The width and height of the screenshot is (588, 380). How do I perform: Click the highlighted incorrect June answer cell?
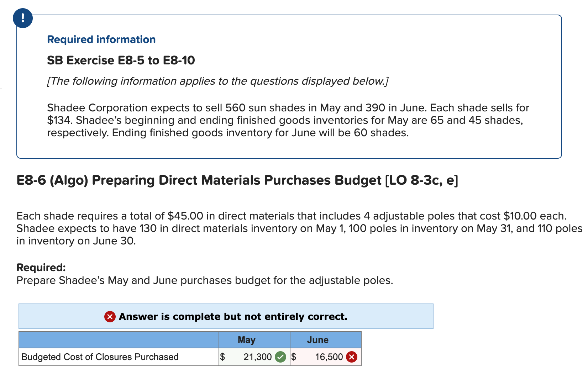326,357
